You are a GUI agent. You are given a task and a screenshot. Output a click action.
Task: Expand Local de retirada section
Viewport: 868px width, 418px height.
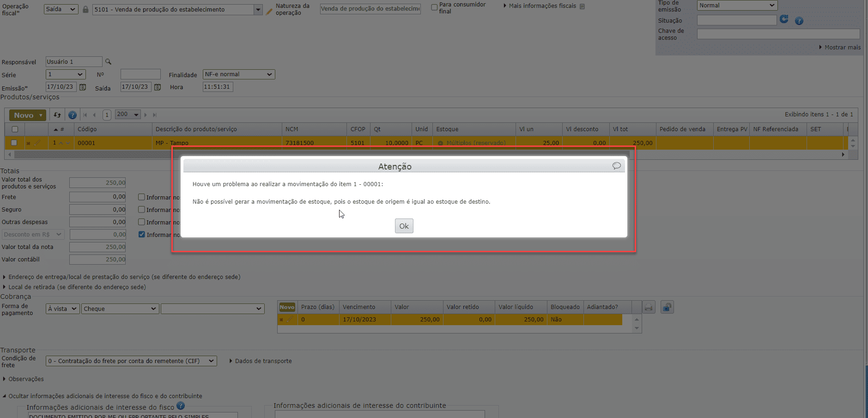[74, 287]
